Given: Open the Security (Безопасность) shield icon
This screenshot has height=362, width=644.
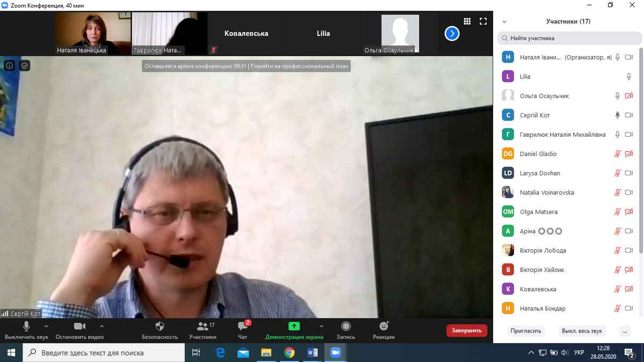Looking at the screenshot, I should point(159,327).
